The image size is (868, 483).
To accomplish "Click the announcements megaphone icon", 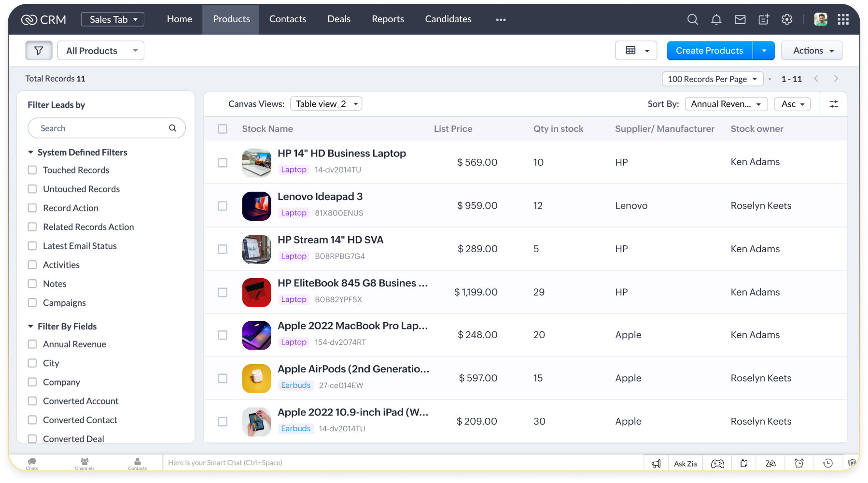I will [x=656, y=464].
